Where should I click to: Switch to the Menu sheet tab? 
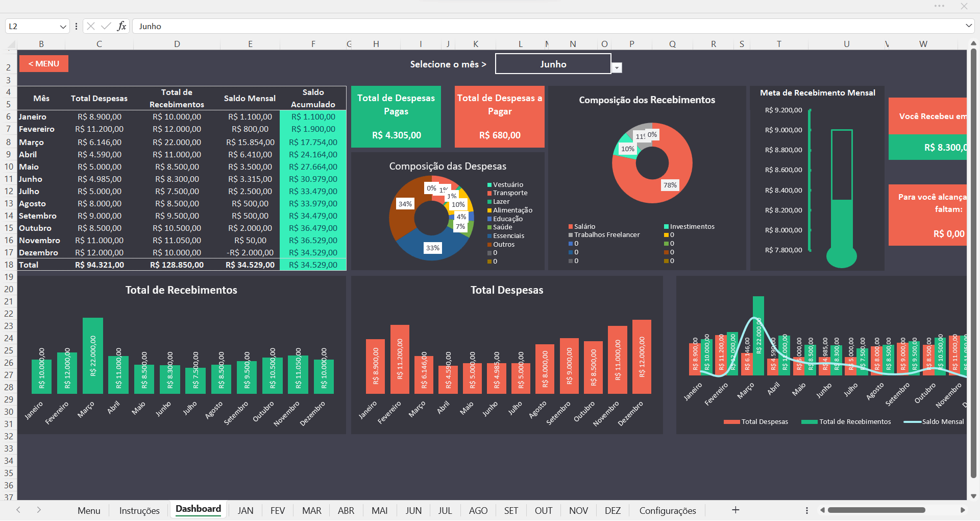[x=89, y=510]
